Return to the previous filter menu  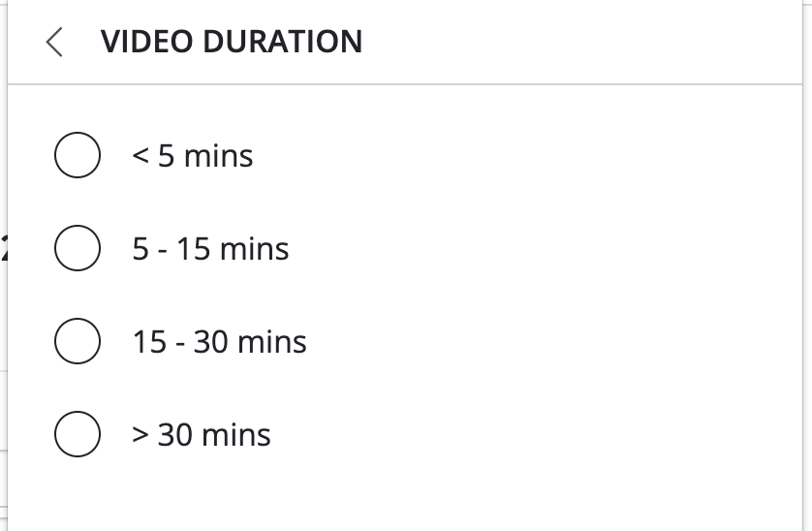click(x=54, y=42)
